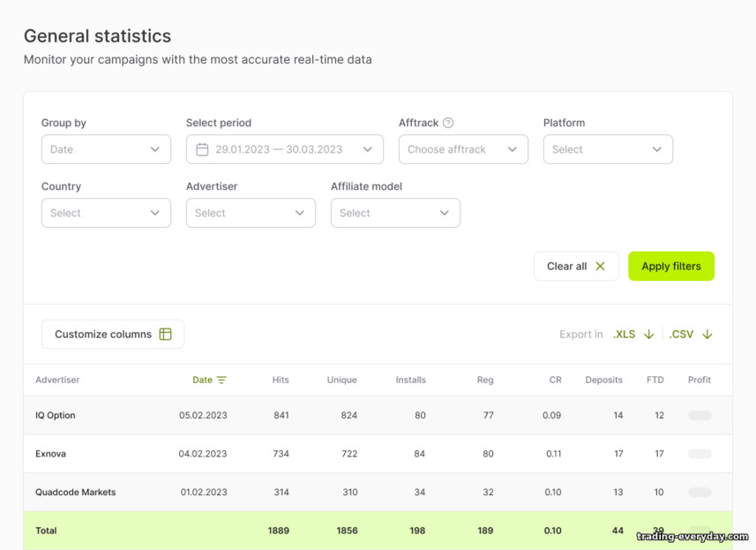The image size is (756, 550).
Task: Click the .XLS download arrow icon
Action: coord(649,335)
